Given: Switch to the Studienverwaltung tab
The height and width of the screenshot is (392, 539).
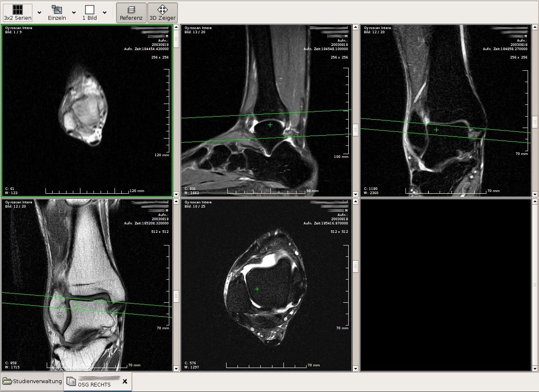Looking at the screenshot, I should 32,381.
